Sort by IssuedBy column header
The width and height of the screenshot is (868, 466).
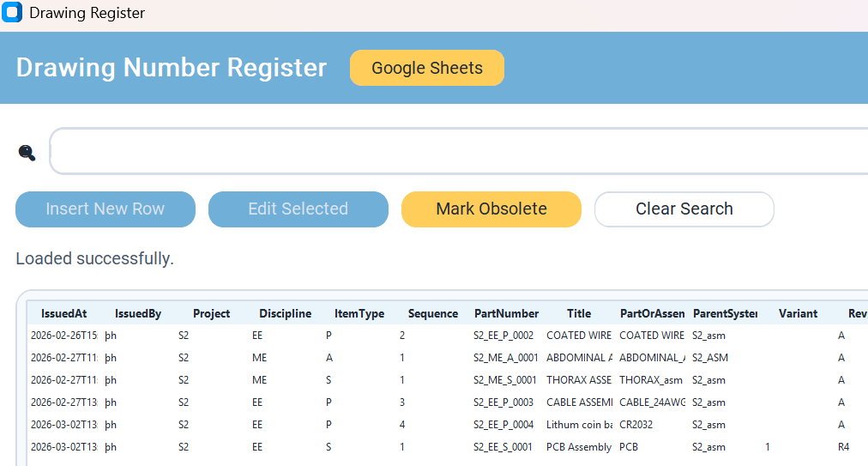[x=138, y=313]
